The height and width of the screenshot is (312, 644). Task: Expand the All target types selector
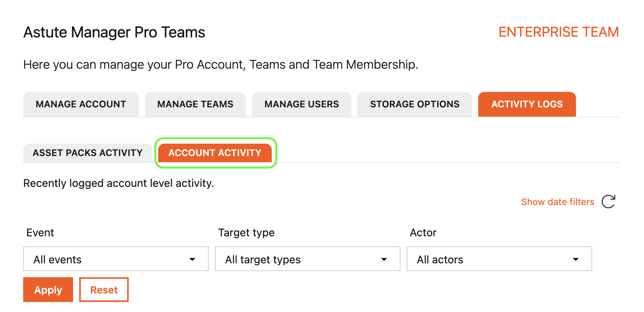(x=307, y=259)
